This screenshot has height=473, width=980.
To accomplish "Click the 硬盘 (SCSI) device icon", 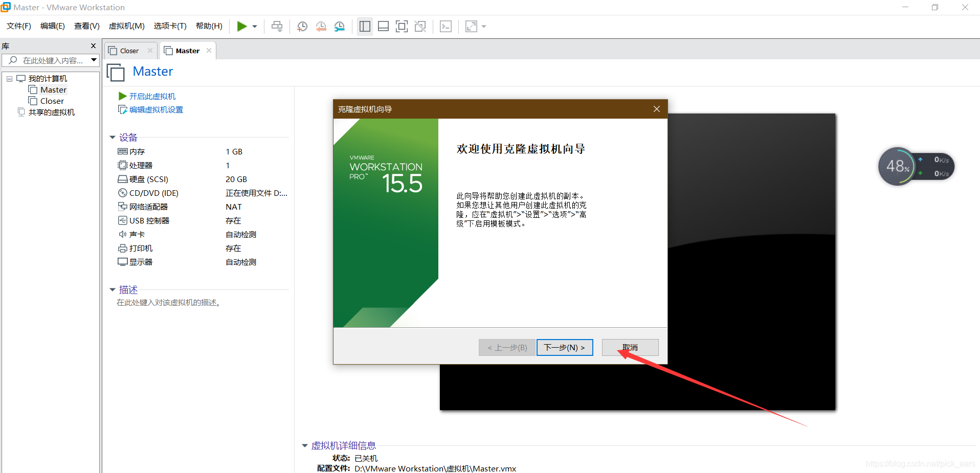I will [123, 179].
